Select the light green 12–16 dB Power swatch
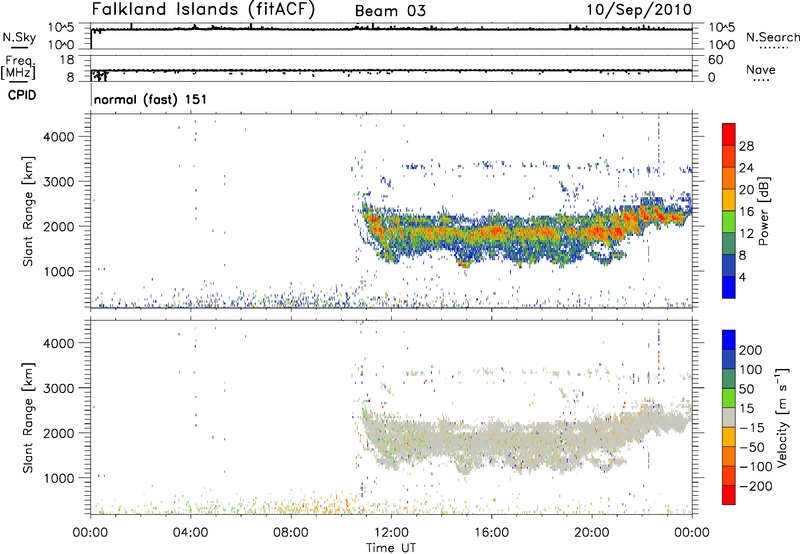 pos(729,222)
